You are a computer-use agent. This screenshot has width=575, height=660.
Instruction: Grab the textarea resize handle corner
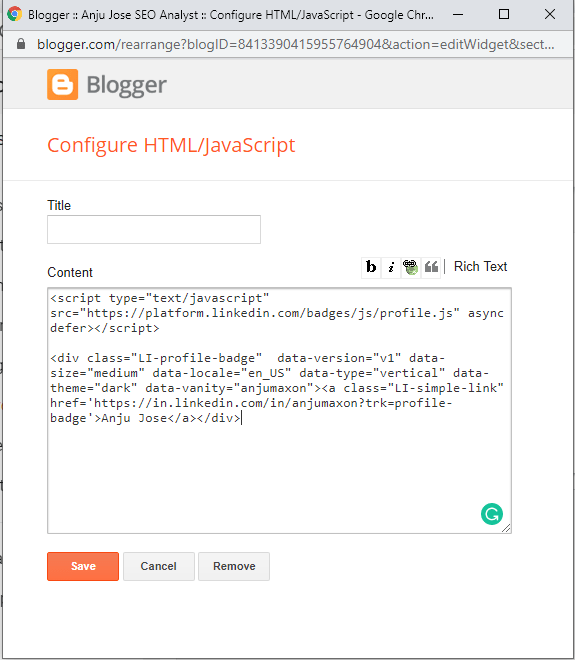coord(506,528)
